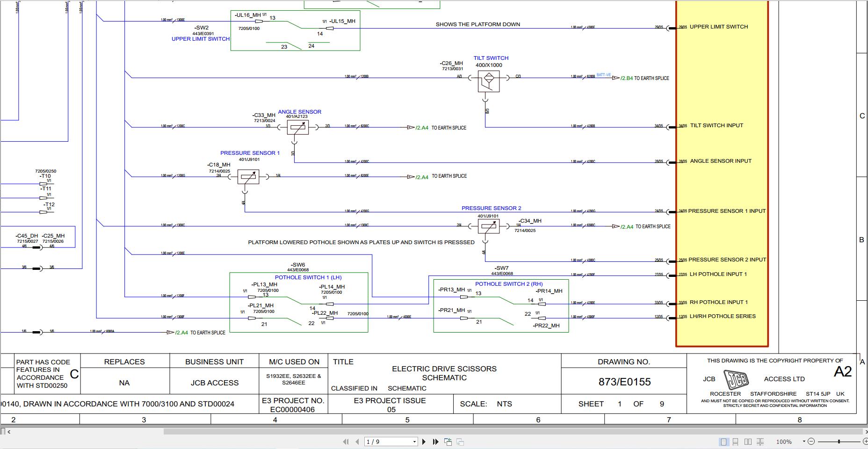Click the -SW2 component designator
The image size is (868, 449).
[x=202, y=28]
